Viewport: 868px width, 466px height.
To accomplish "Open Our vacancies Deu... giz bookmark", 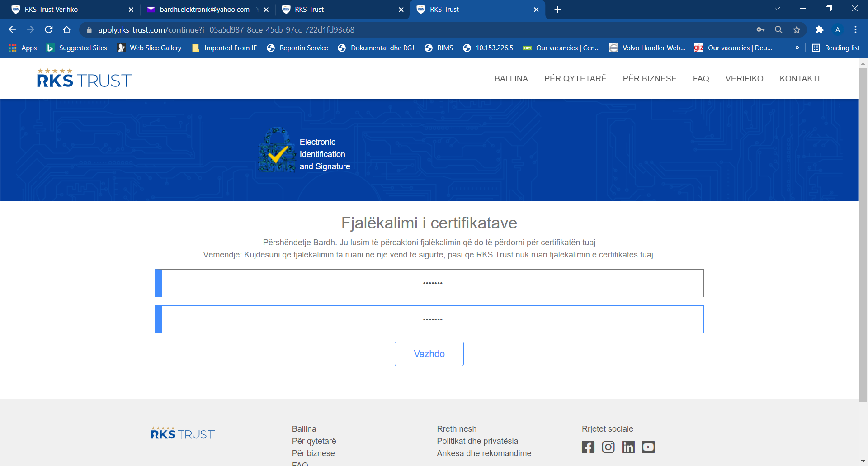I will point(733,48).
